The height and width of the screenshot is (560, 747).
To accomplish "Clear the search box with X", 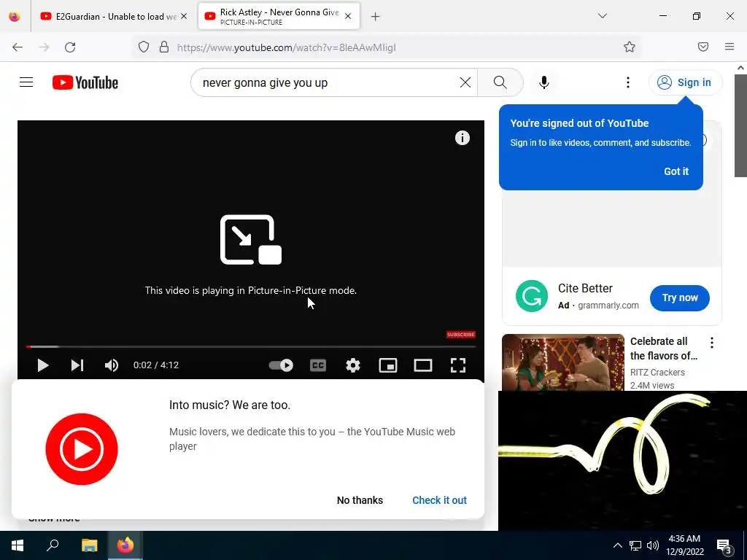I will point(465,82).
